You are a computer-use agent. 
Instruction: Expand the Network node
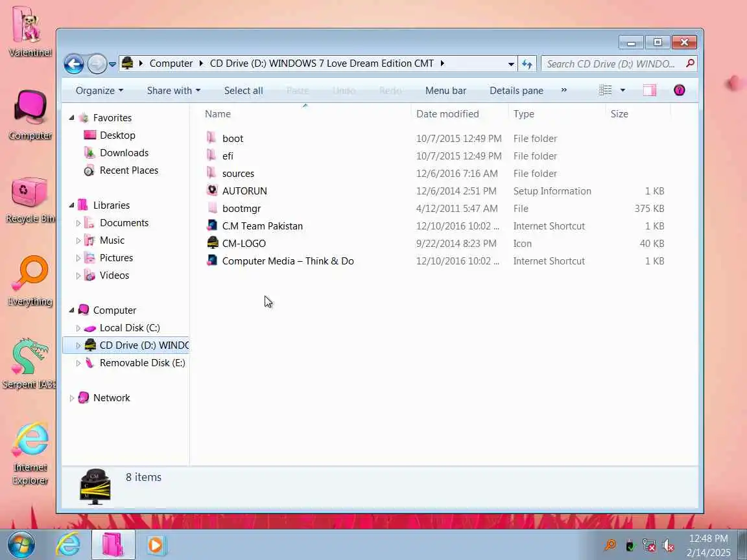click(71, 398)
